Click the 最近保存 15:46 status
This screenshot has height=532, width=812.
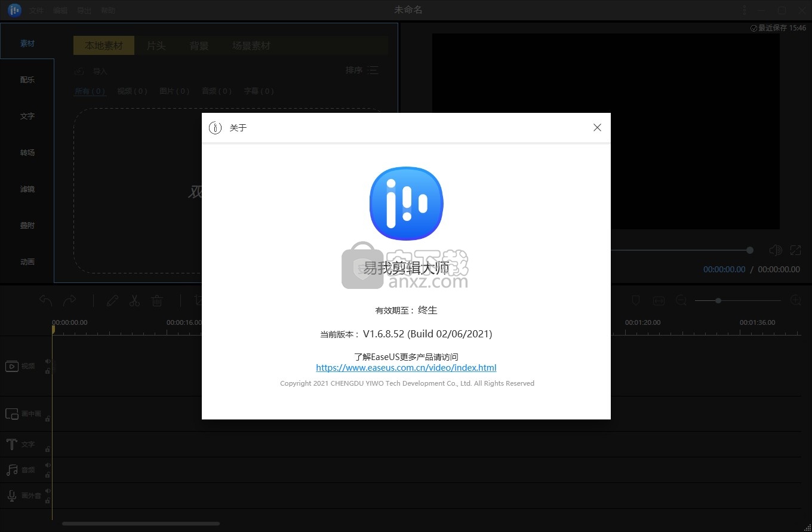[779, 28]
